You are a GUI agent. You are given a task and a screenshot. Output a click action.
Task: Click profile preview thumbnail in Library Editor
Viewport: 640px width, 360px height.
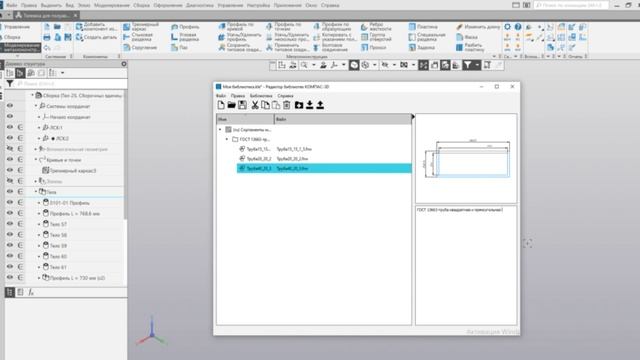coord(466,158)
